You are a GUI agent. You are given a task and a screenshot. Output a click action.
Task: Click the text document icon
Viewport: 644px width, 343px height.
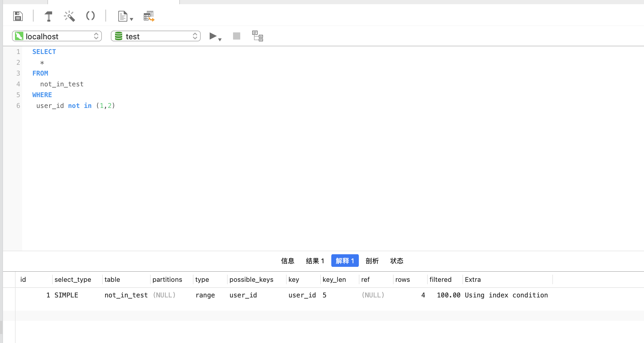click(123, 16)
